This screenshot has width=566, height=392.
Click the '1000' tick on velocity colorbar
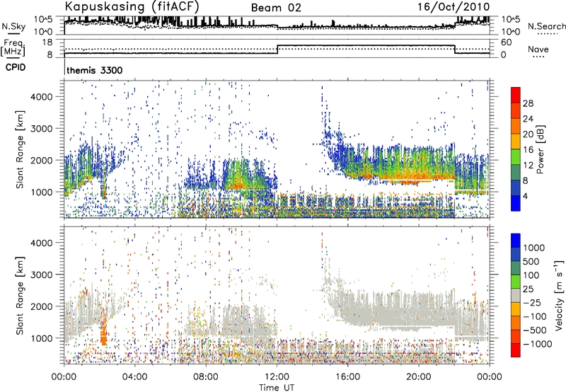point(533,248)
